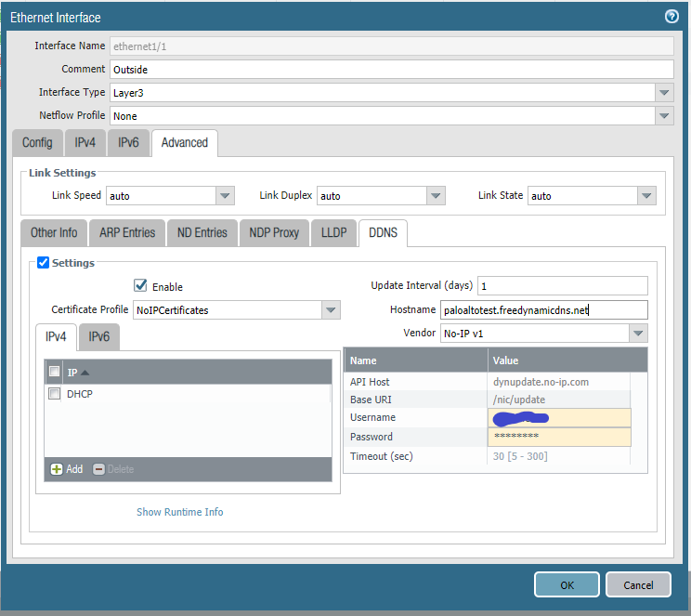This screenshot has width=691, height=616.
Task: Click the OK button
Action: [567, 585]
